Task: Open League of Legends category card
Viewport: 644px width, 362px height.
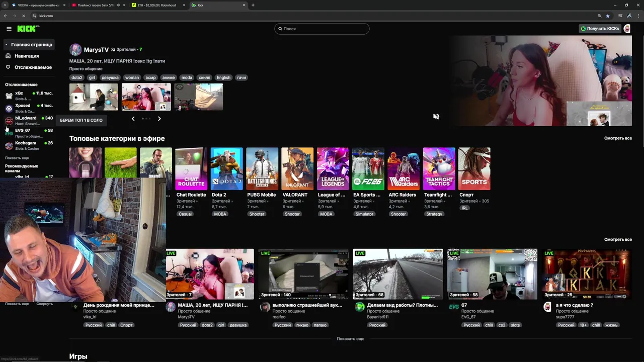Action: pos(333,169)
